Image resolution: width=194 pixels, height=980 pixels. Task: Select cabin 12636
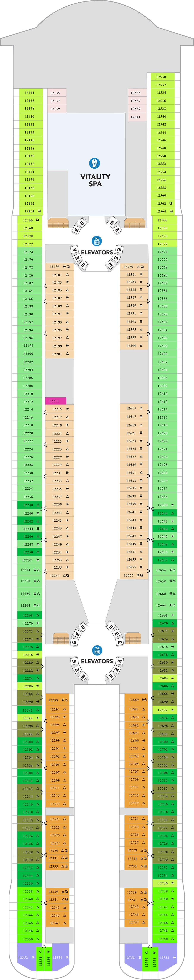click(x=164, y=496)
